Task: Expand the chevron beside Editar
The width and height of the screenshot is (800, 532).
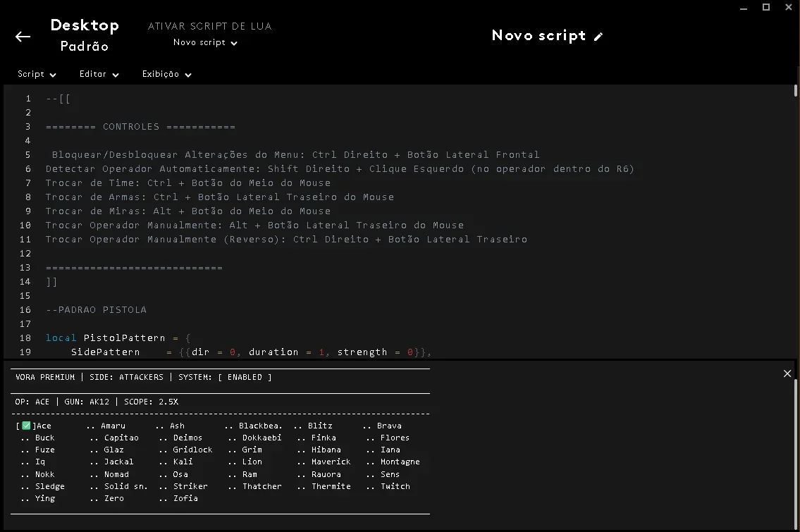Action: [116, 75]
